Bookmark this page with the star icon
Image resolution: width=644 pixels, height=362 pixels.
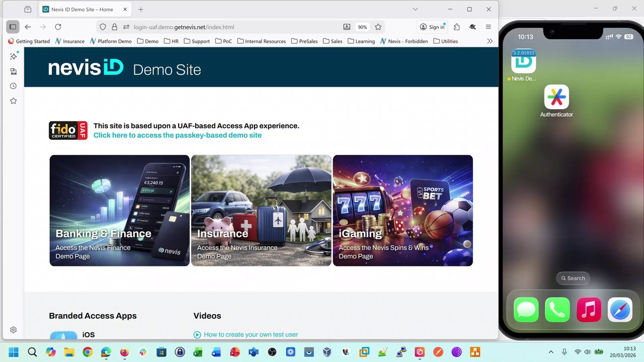378,27
